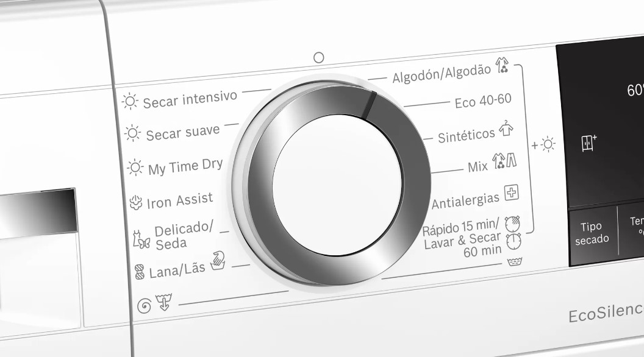644x357 pixels.
Task: Click the off position circle above the dial
Action: pos(319,57)
